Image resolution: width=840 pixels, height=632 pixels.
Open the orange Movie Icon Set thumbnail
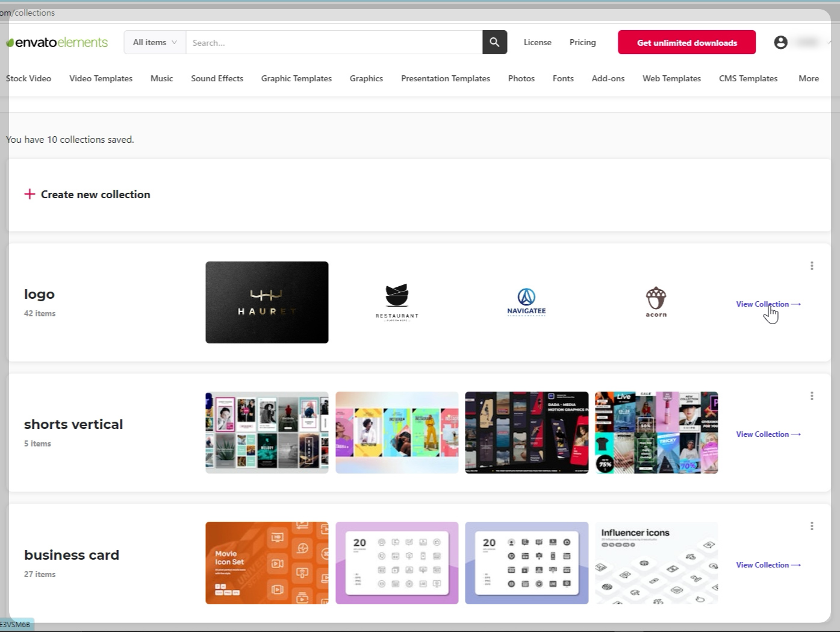tap(267, 563)
